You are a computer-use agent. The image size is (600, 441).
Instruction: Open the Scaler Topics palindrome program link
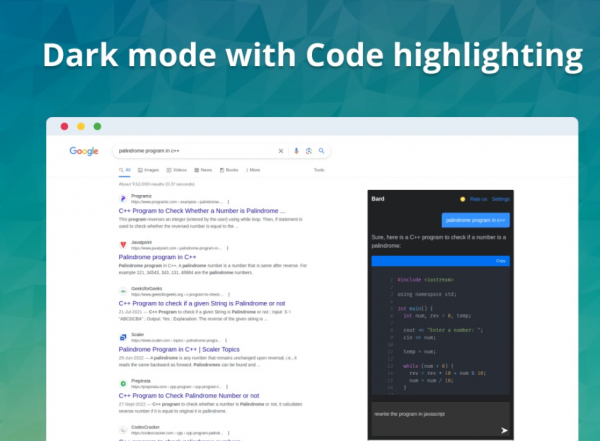point(179,350)
